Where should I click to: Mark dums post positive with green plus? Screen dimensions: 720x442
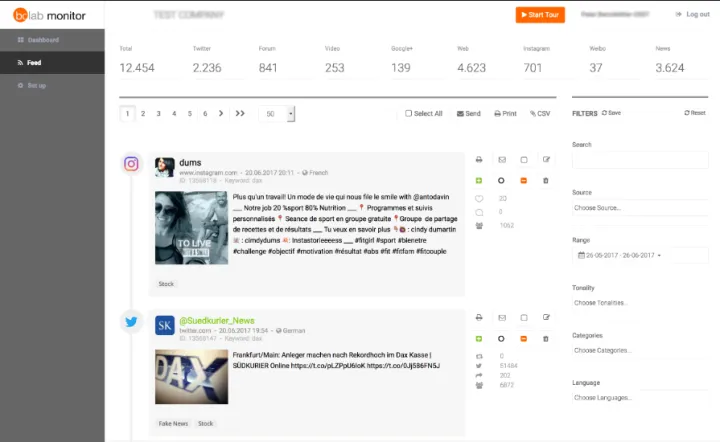pos(478,180)
